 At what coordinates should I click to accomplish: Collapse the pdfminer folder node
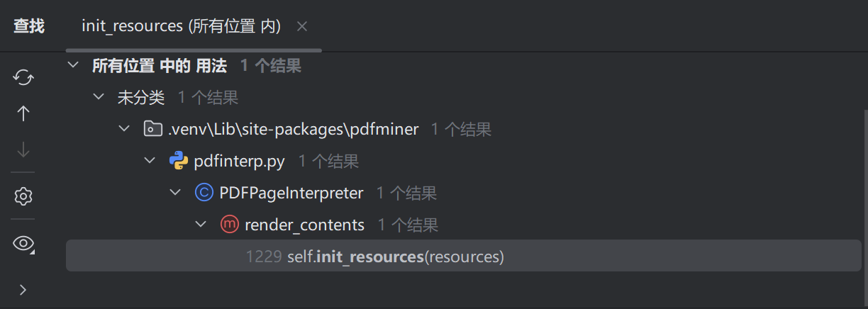(125, 129)
